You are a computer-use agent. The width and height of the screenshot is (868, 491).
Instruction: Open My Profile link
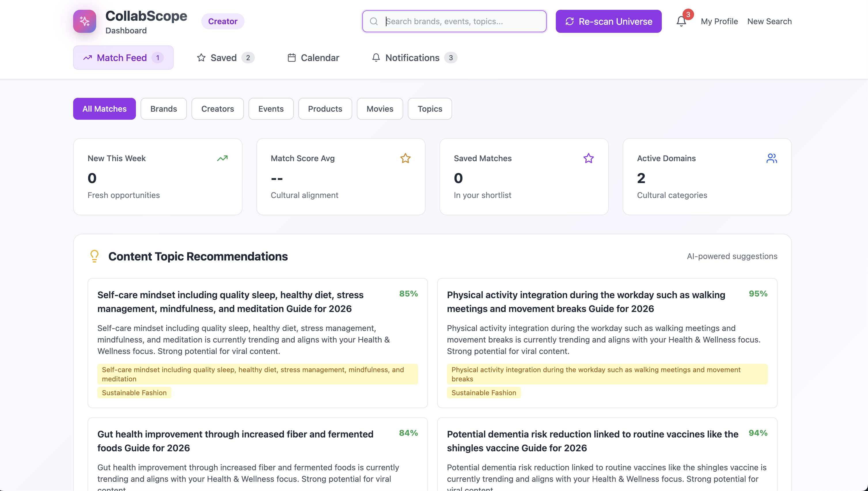719,21
